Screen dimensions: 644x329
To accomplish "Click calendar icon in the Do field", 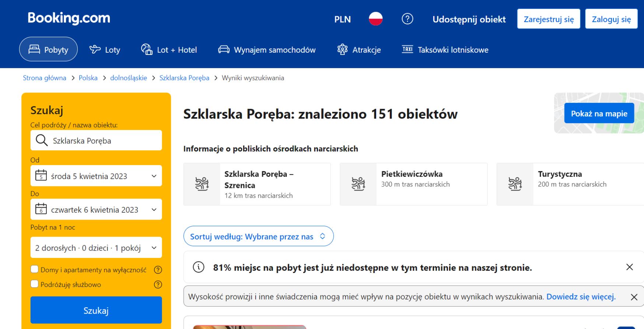I will 41,209.
